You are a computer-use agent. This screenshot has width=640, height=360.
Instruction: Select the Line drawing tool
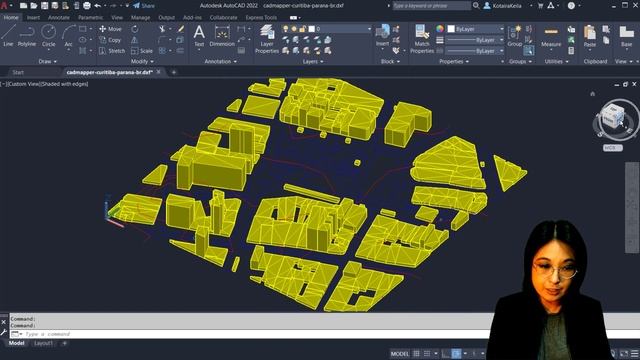(x=8, y=36)
